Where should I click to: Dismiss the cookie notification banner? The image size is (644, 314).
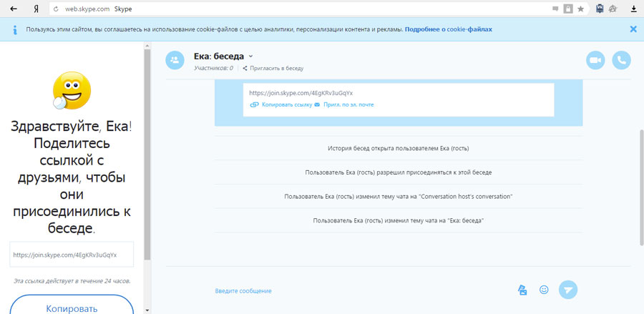[x=633, y=29]
